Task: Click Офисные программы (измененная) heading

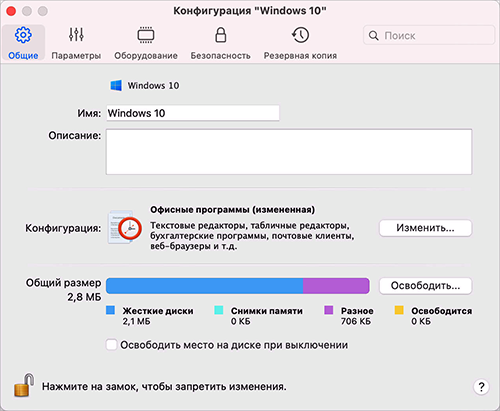Action: (232, 210)
